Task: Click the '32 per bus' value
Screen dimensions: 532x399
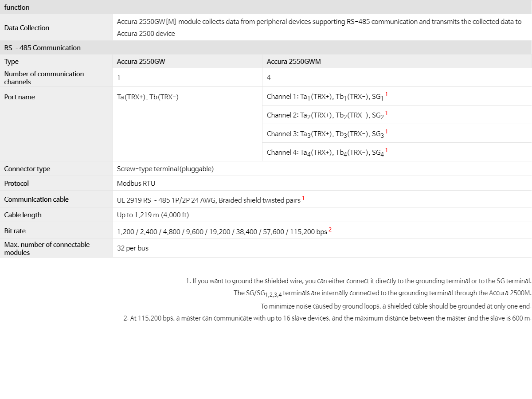Action: click(133, 248)
